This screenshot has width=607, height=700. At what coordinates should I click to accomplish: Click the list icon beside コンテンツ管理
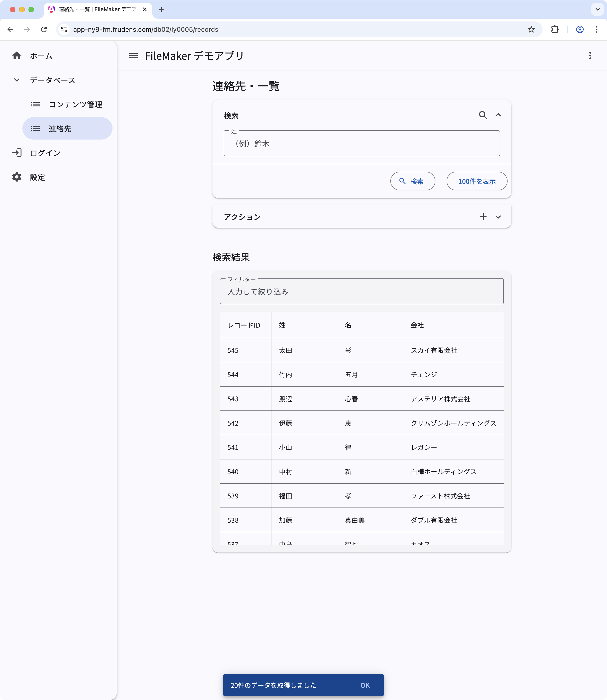(x=35, y=104)
